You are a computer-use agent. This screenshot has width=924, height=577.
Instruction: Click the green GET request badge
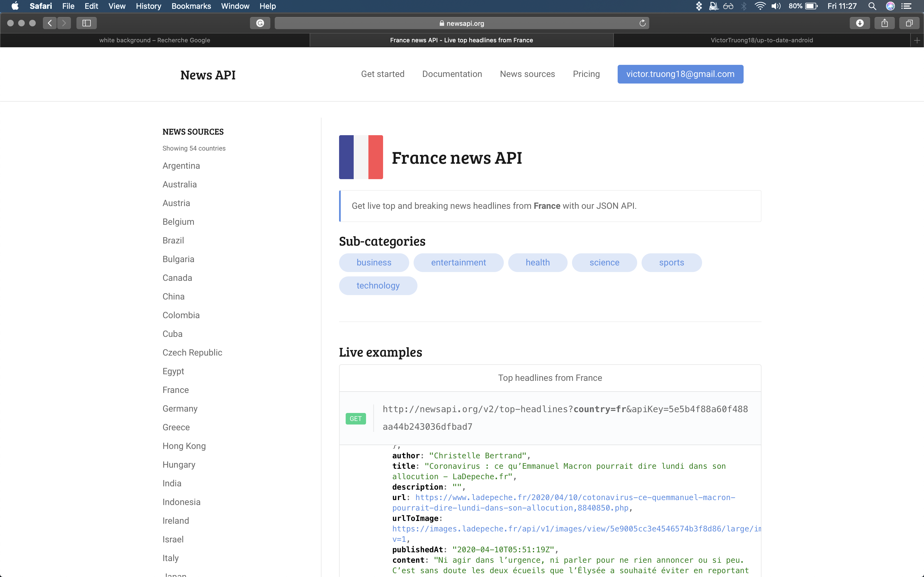[356, 419]
